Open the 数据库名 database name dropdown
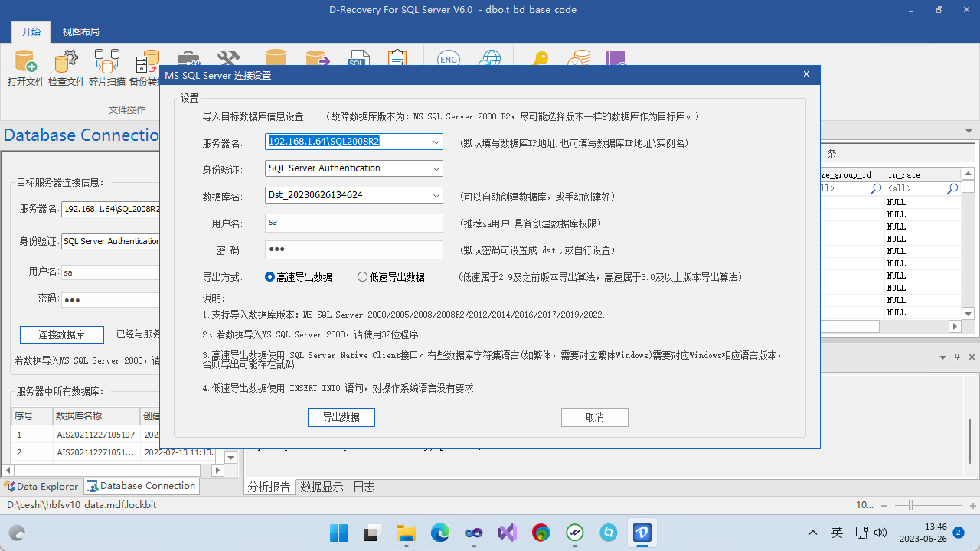Viewport: 980px width, 551px height. click(x=436, y=195)
